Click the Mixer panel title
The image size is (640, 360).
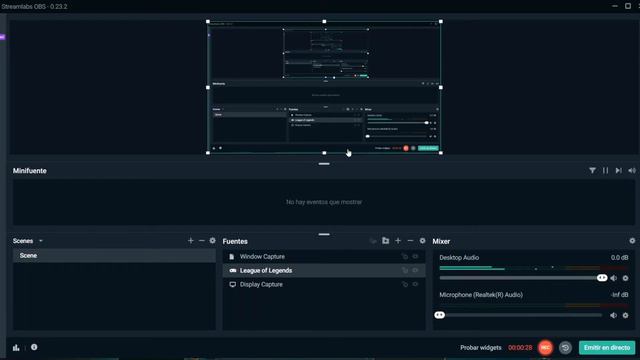tap(441, 241)
